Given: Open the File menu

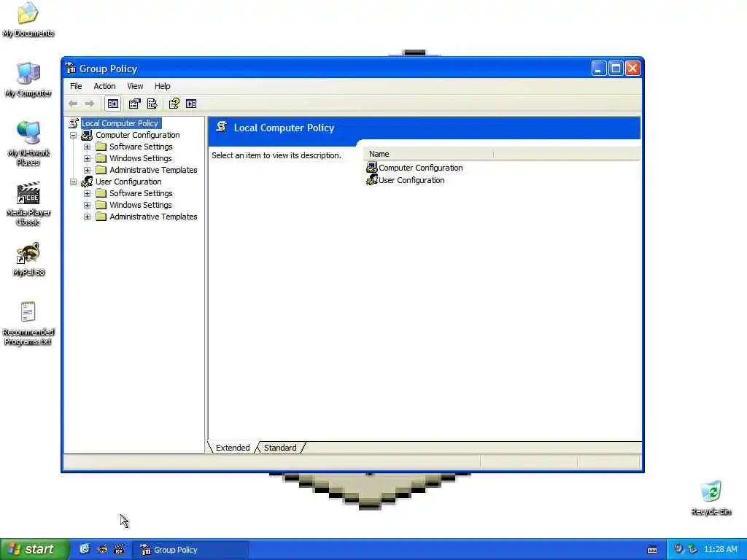Looking at the screenshot, I should (76, 86).
